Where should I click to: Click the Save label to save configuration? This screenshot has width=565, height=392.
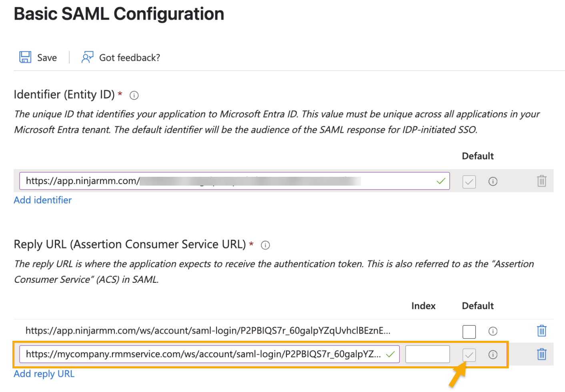point(47,57)
